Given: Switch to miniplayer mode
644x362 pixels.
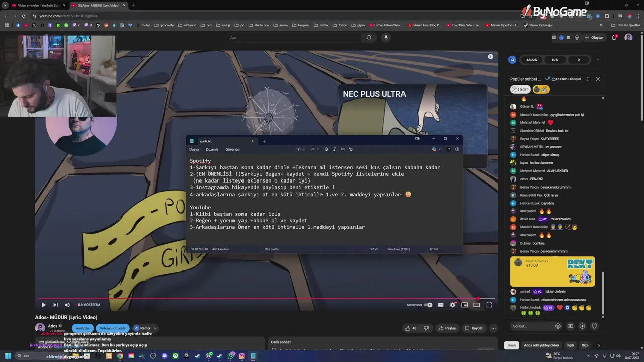Looking at the screenshot, I should 465,305.
